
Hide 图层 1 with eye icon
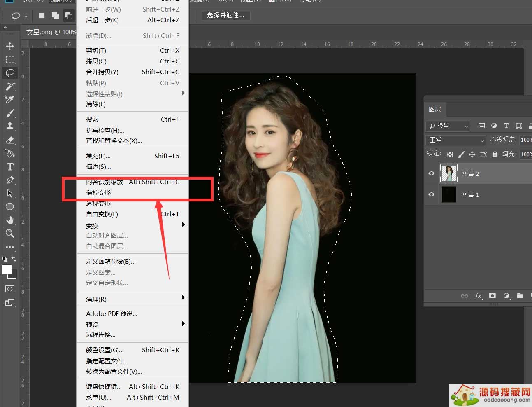coord(431,194)
